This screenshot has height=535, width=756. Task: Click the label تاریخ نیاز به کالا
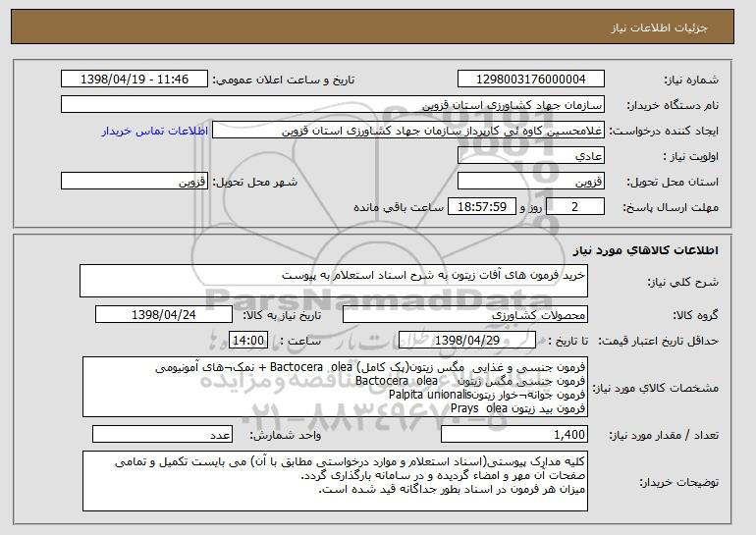(x=282, y=315)
